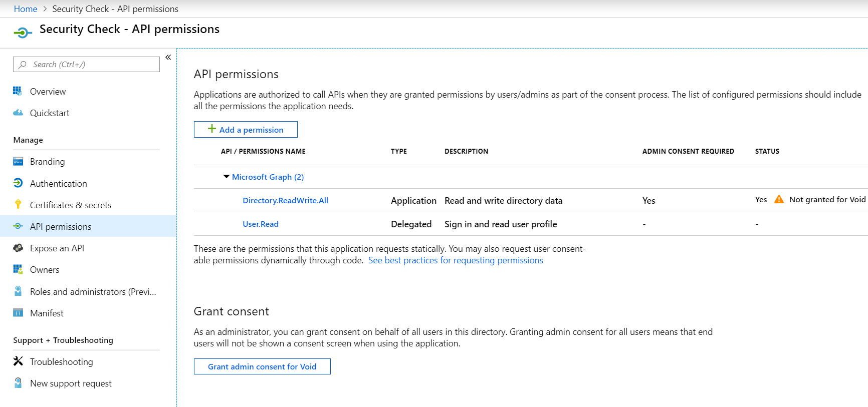Viewport: 868px width, 407px height.
Task: Click the Overview grid icon
Action: coord(18,91)
